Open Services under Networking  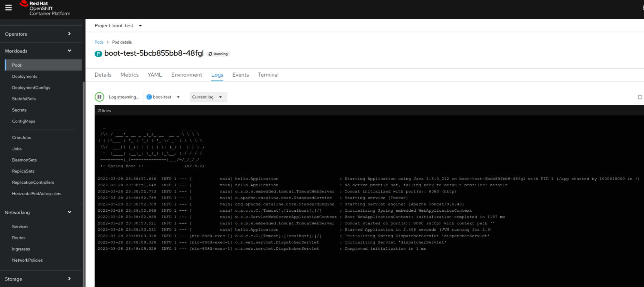pyautogui.click(x=20, y=227)
